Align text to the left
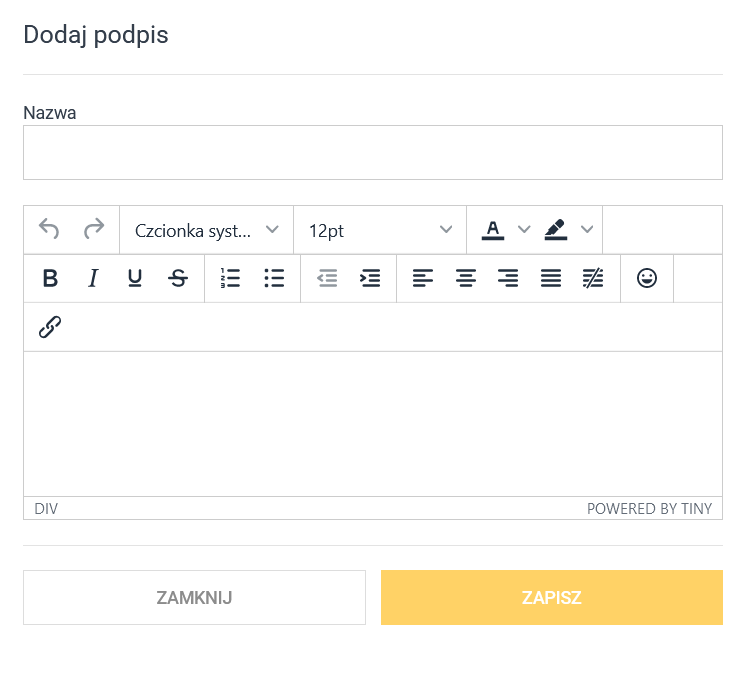 tap(423, 279)
